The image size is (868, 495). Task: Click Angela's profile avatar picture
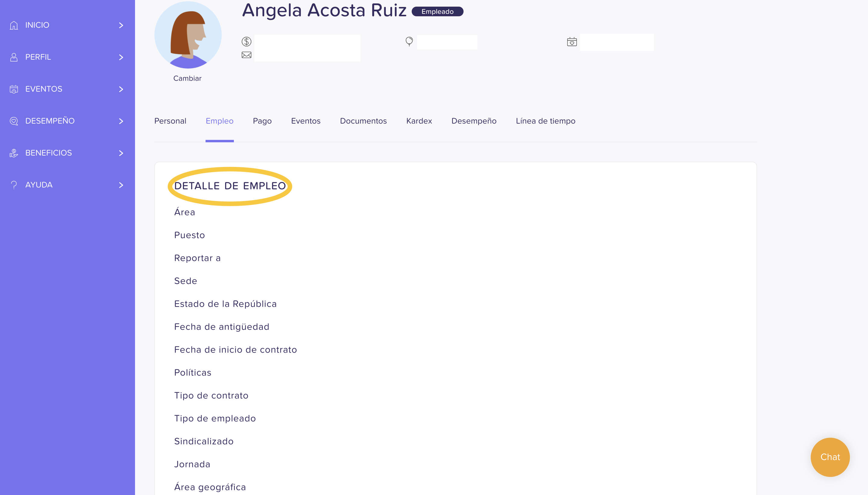point(188,35)
